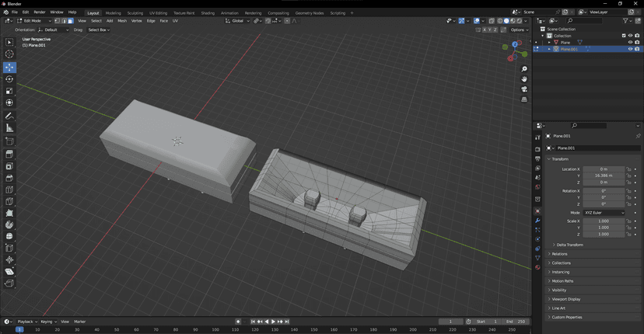Expand the Viewport Display panel
The height and width of the screenshot is (334, 644).
[565, 299]
